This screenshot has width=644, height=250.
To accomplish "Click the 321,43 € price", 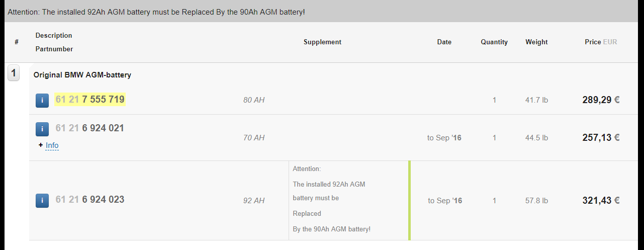I will click(601, 201).
